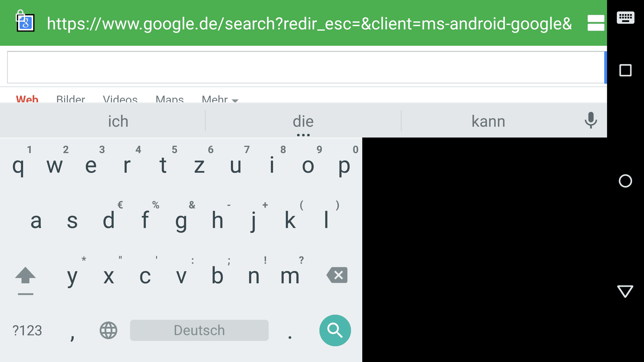Tap the voice input microphone icon
This screenshot has height=362, width=644.
(591, 120)
